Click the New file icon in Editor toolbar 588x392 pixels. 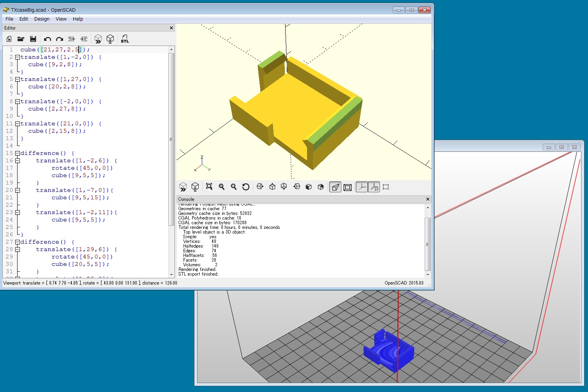point(9,39)
